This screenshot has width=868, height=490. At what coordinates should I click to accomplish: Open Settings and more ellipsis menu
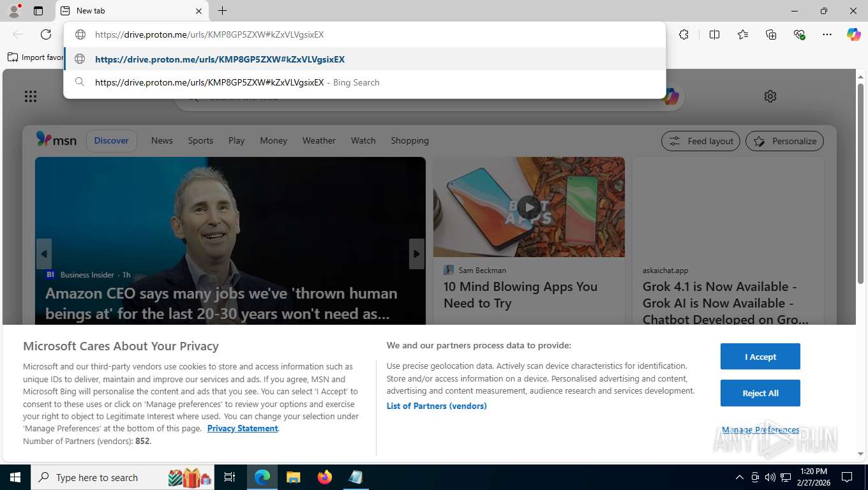(x=827, y=34)
